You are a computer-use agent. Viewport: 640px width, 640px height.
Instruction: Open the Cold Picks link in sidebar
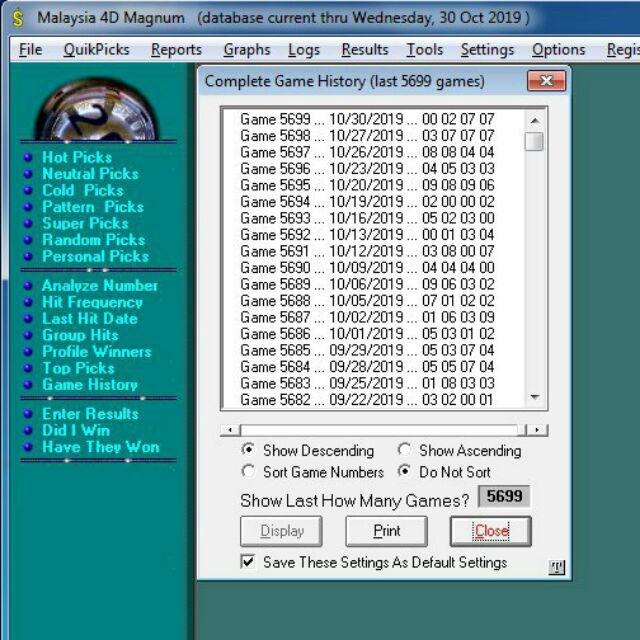coord(82,190)
